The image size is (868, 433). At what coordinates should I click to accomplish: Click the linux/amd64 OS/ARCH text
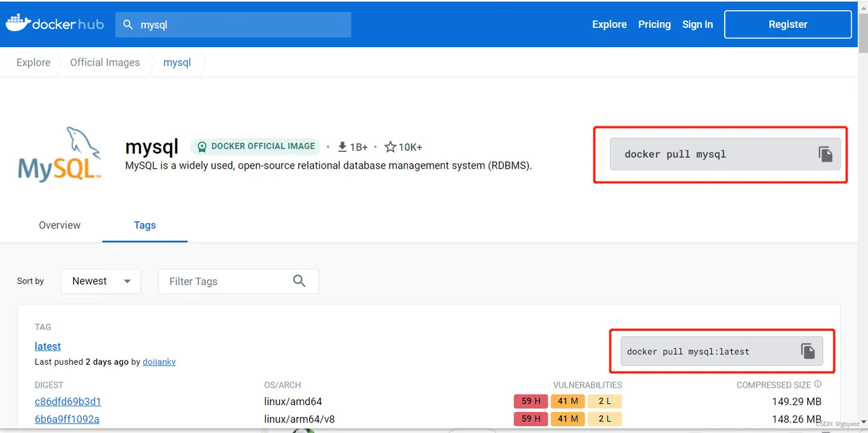(x=293, y=401)
